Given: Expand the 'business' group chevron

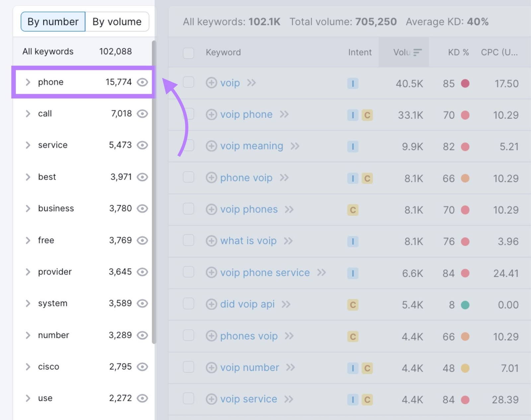Looking at the screenshot, I should click(28, 209).
